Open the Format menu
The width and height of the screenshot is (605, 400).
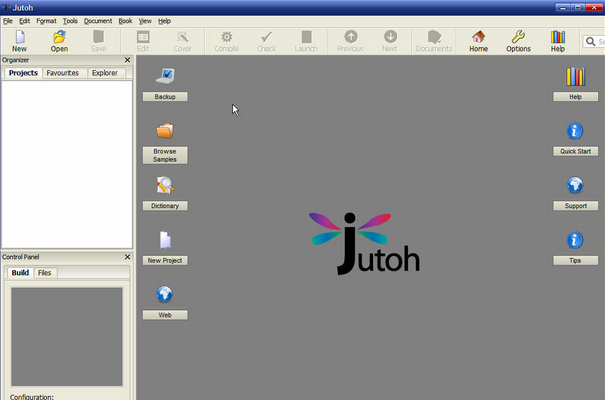point(46,21)
